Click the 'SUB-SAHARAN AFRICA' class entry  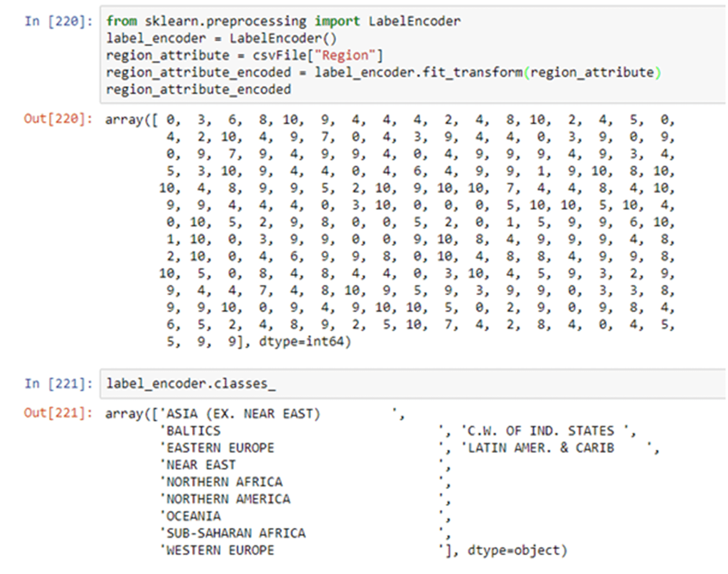[x=236, y=533]
